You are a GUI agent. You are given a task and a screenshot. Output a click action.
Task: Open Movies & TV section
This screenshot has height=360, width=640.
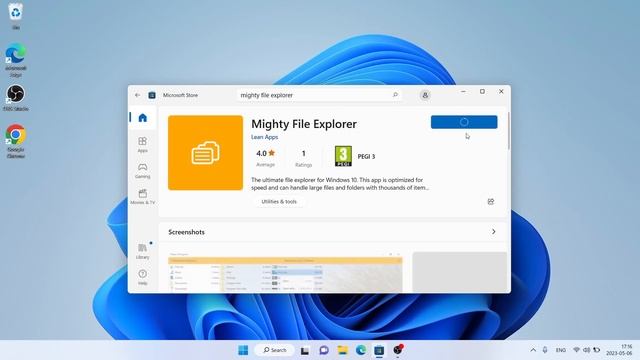(x=142, y=197)
